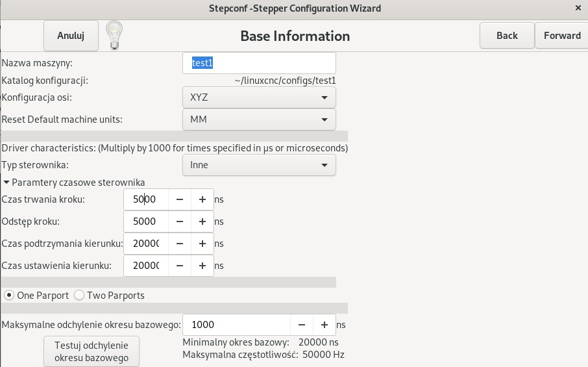588x367 pixels.
Task: Click the 50000 Hz maximum frequency value
Action: click(x=323, y=355)
